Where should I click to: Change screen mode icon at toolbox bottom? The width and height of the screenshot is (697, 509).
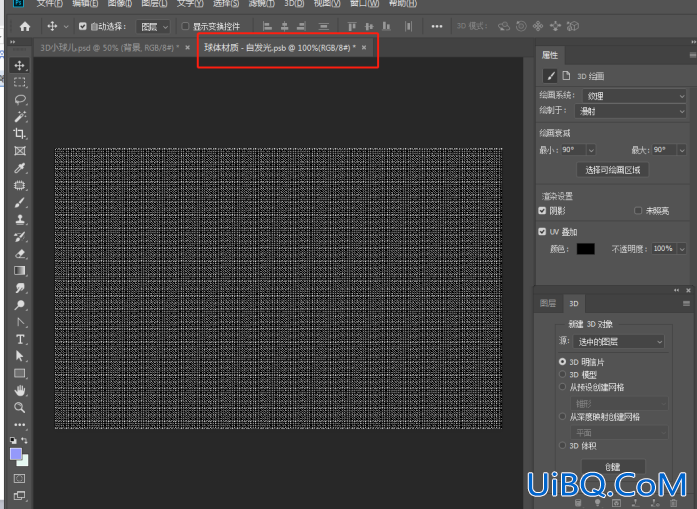[20, 496]
